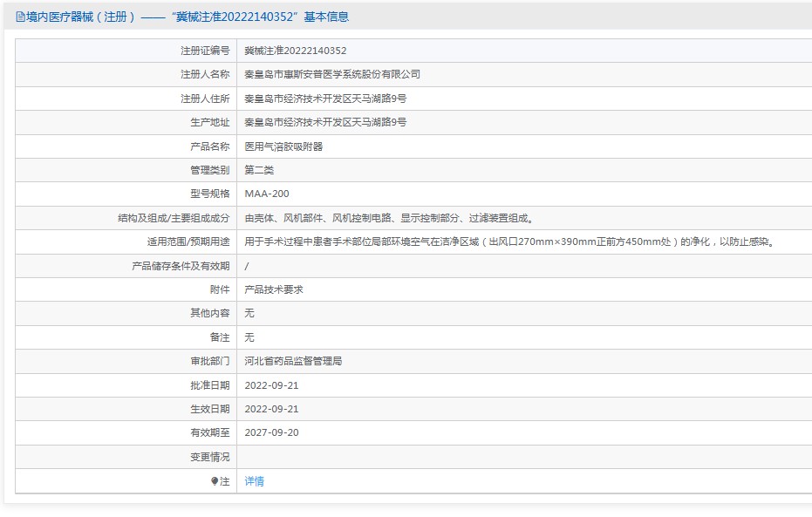Click 无 in the 备注 row
Screen dimensions: 812x517
click(249, 337)
